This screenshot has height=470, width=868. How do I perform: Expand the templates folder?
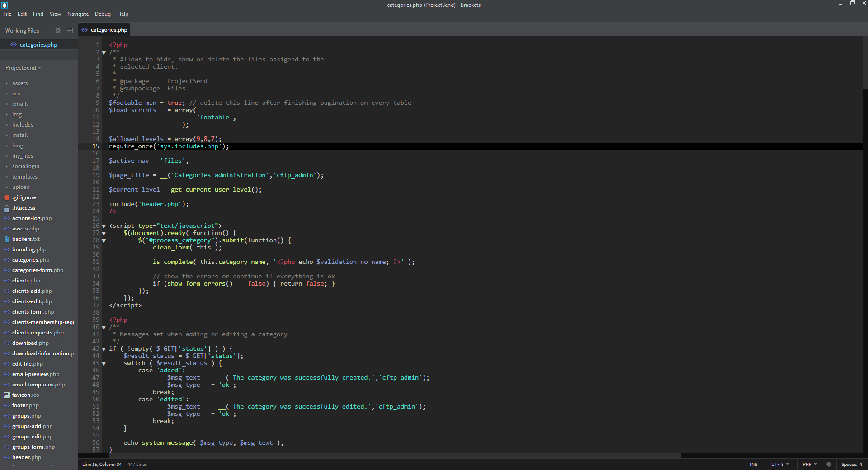[7, 177]
